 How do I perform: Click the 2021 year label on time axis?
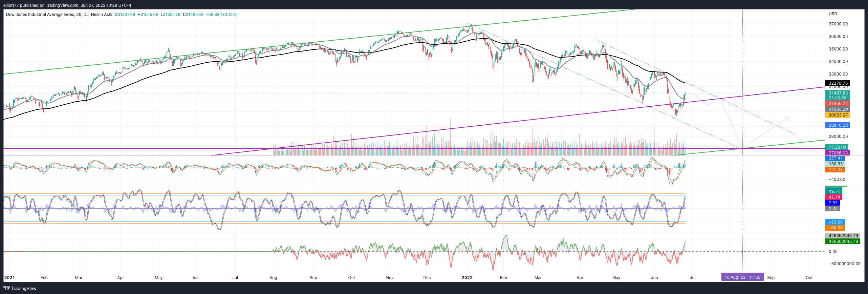(x=9, y=278)
